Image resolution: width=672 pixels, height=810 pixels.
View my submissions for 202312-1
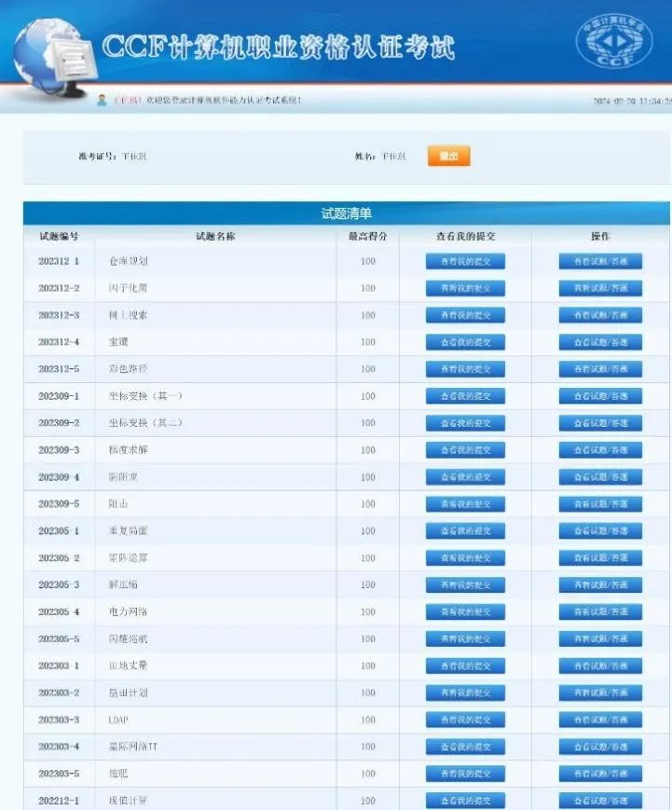465,261
